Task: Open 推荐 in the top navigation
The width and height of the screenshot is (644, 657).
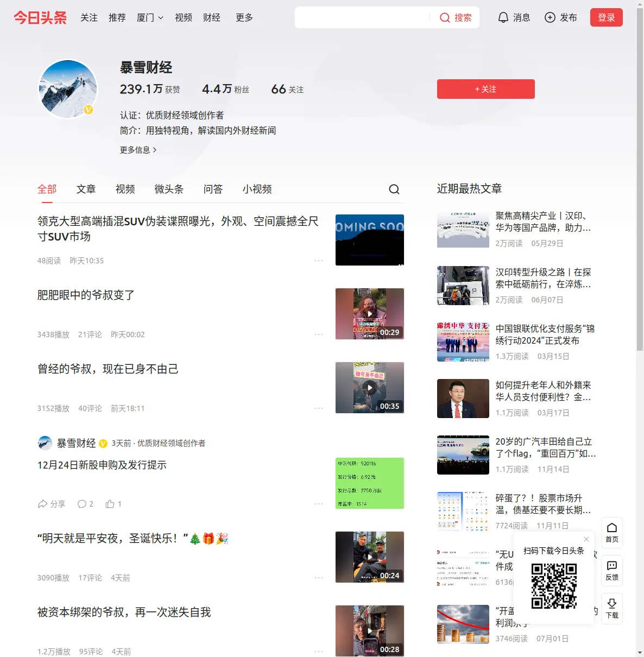Action: tap(117, 17)
